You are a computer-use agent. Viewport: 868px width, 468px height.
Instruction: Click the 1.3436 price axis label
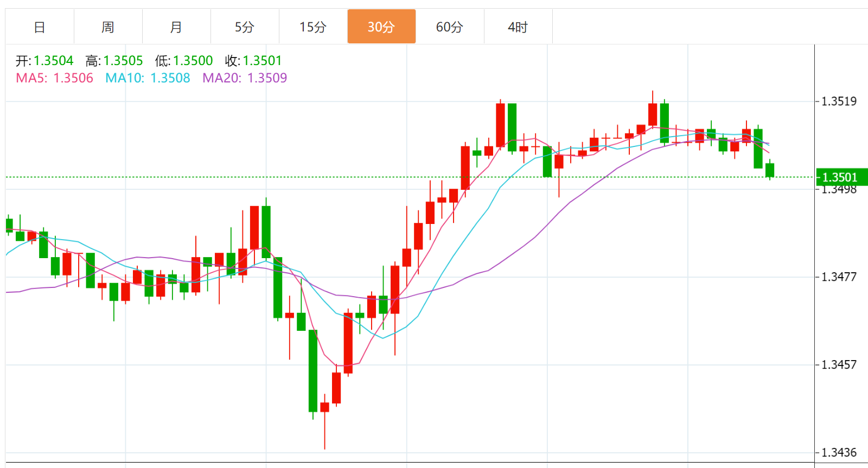pyautogui.click(x=839, y=453)
